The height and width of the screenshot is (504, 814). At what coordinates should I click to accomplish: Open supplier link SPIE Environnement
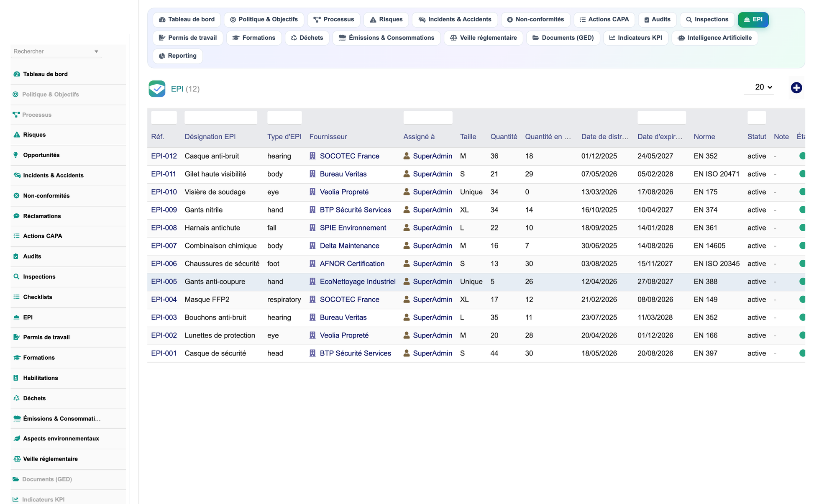coord(353,228)
